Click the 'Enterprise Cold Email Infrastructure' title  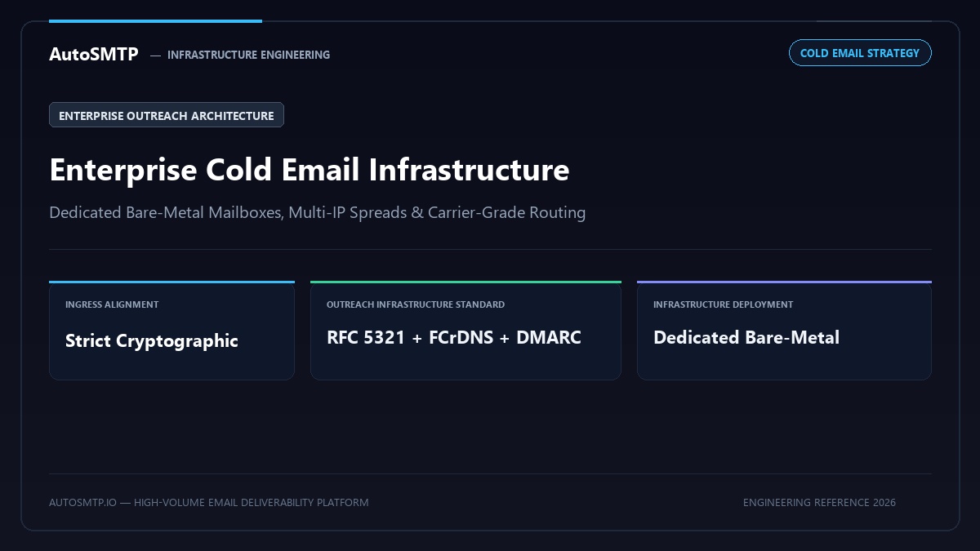(310, 170)
